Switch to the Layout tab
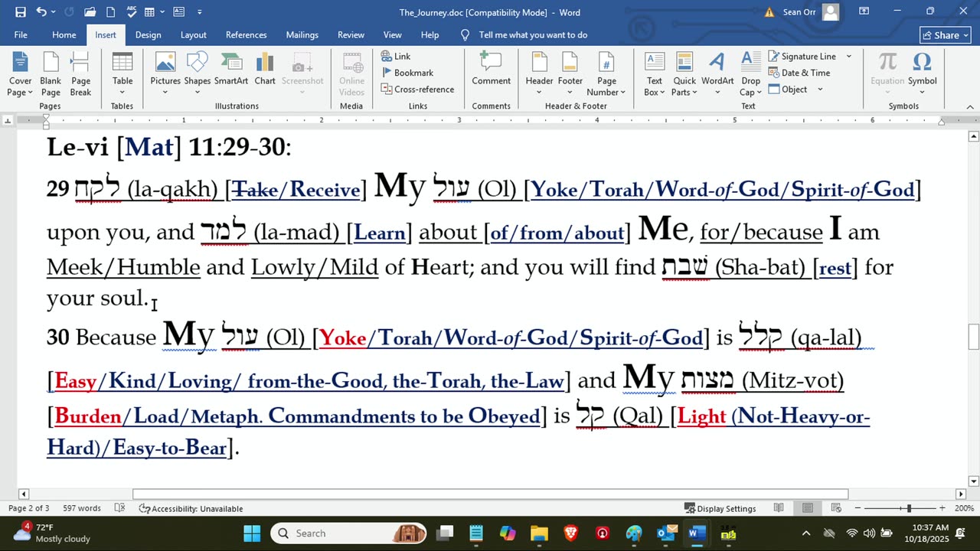 pos(193,35)
